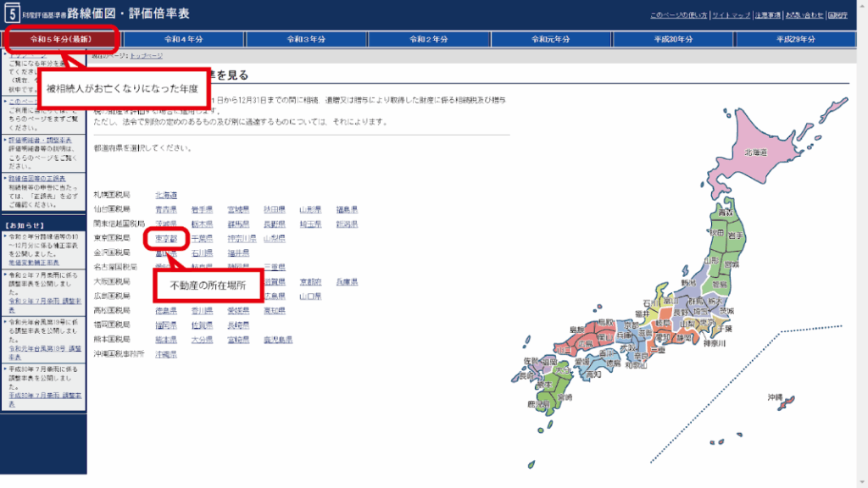Select the 北海道 prefecture text link

pos(165,195)
